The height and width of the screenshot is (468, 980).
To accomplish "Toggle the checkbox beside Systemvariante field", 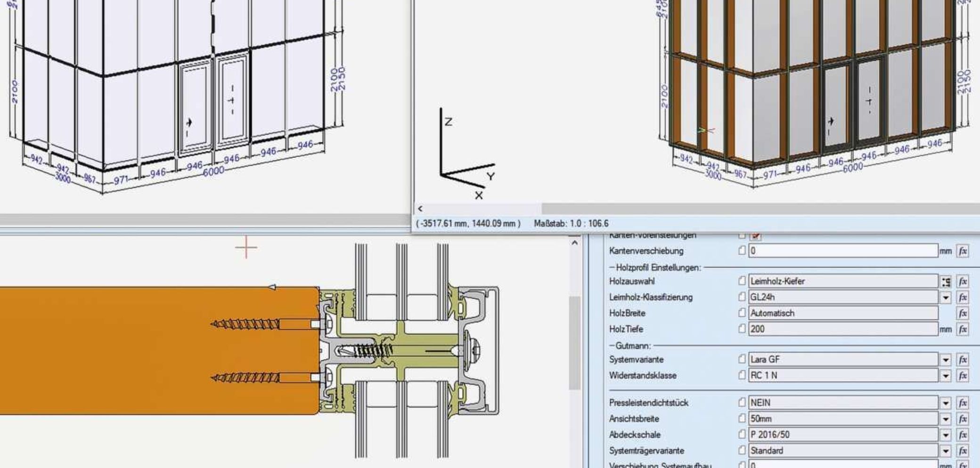I will tap(742, 359).
